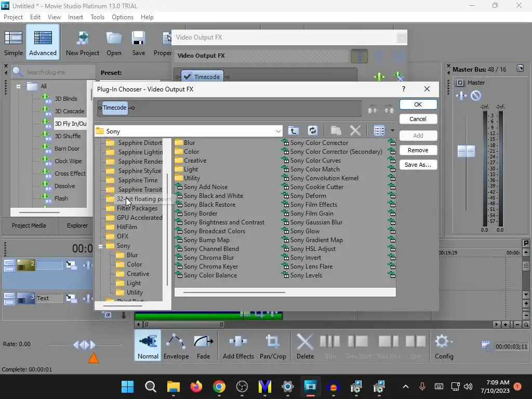Click the new folder icon in Plug-In Chooser

point(336,130)
